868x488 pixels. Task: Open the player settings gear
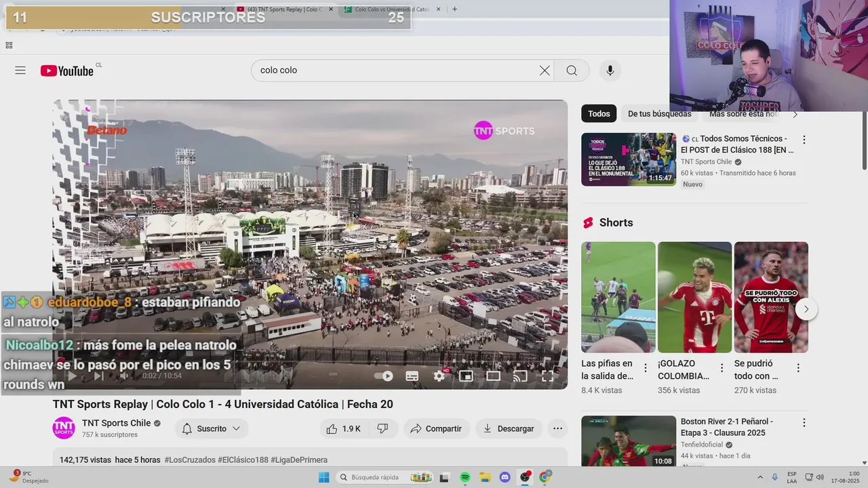[x=439, y=375]
